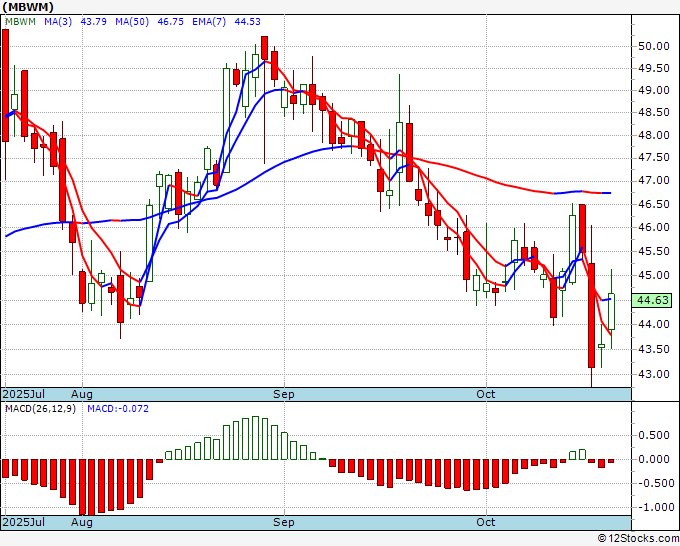The height and width of the screenshot is (546, 680).
Task: Click the Sep marker on price chart timeline
Action: 285,394
